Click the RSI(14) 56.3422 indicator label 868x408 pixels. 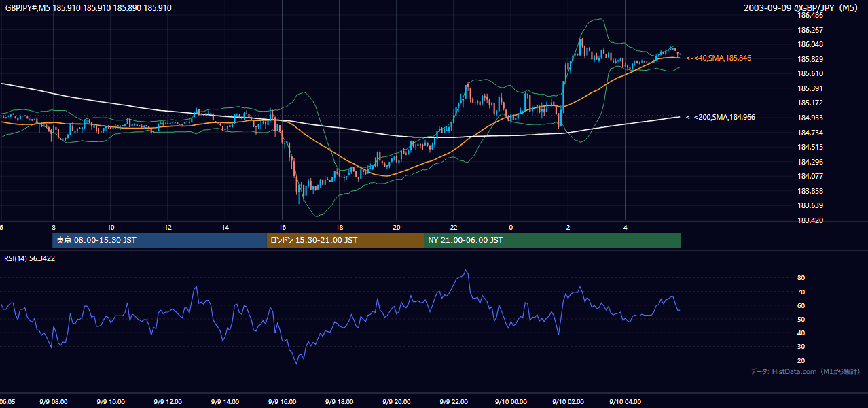[x=30, y=258]
